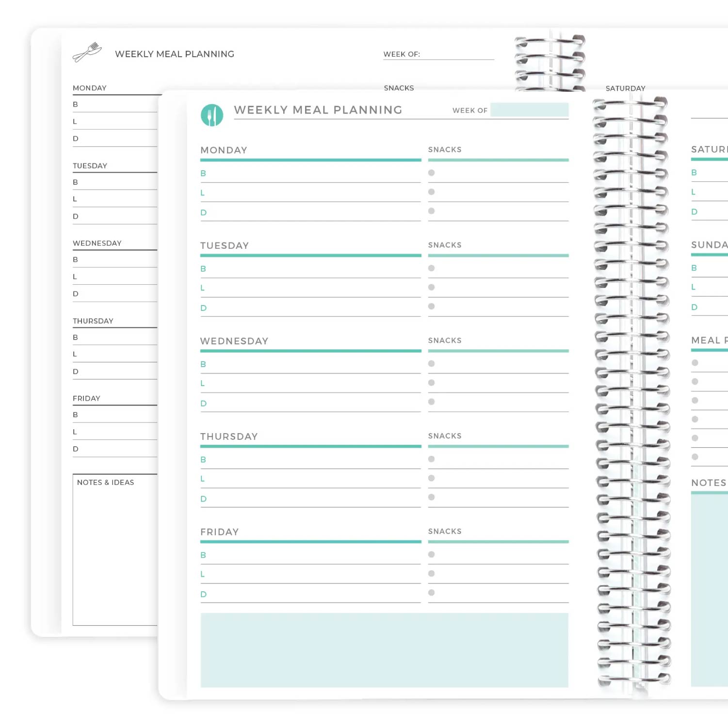The width and height of the screenshot is (728, 728).
Task: Select the teal Friday dinner D line
Action: [310, 595]
